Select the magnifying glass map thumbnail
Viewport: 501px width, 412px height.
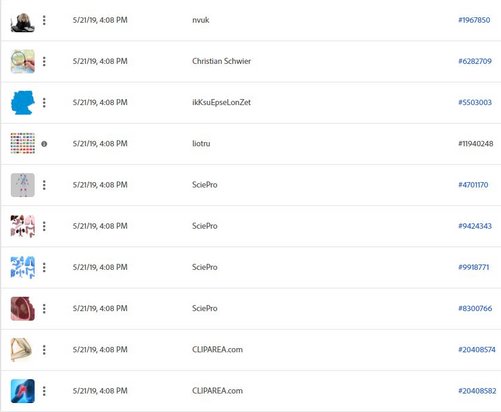23,61
